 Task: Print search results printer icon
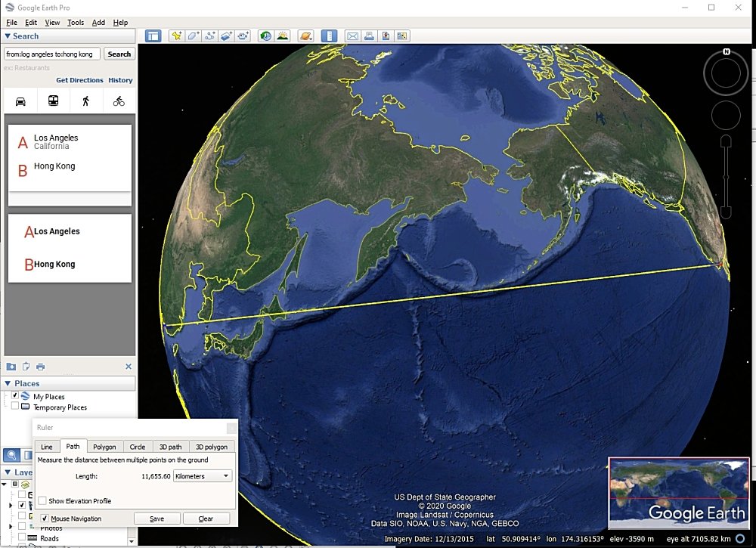coord(41,367)
